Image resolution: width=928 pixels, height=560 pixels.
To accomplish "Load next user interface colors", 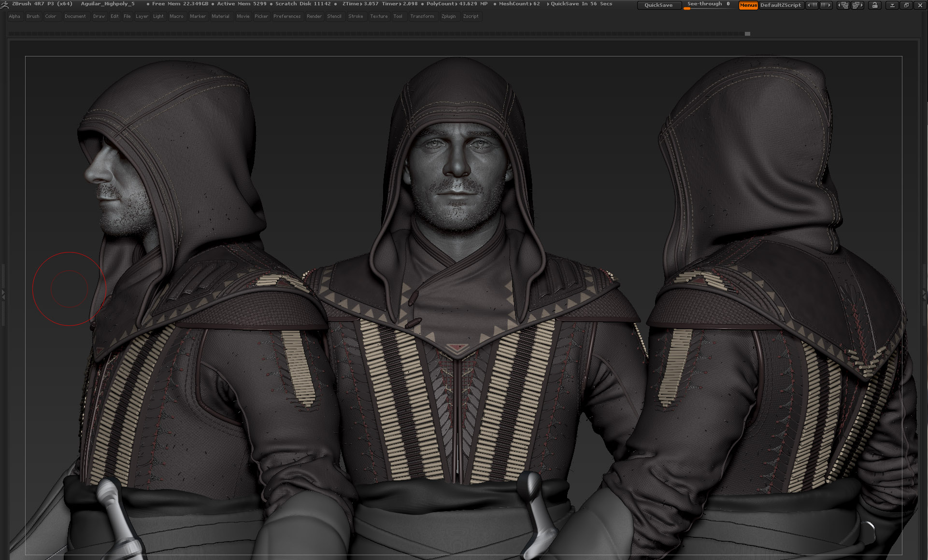I will (x=827, y=5).
